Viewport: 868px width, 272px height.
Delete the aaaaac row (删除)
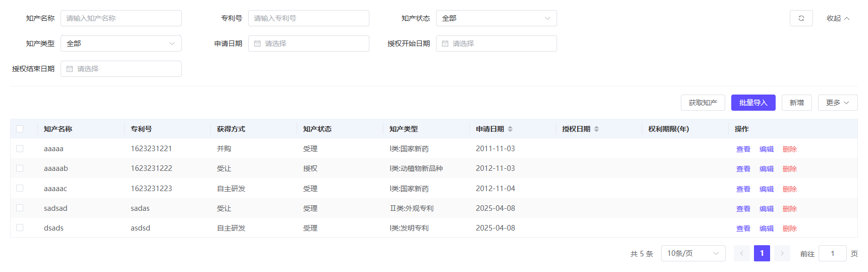pyautogui.click(x=790, y=189)
